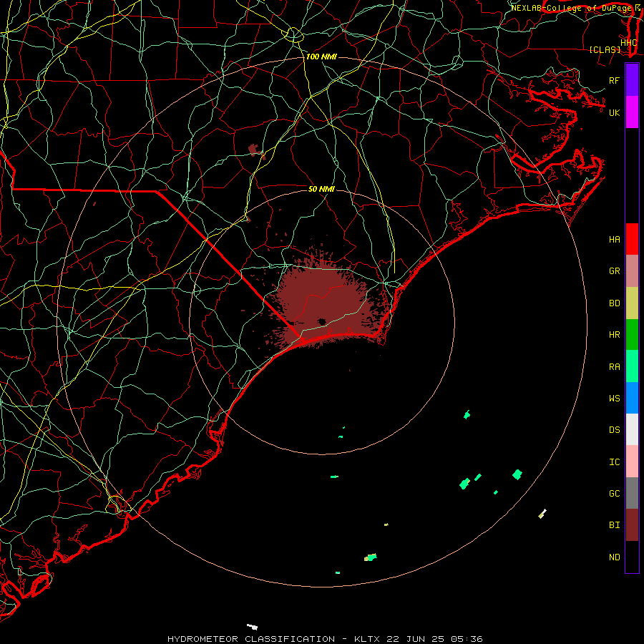
Task: Click the WS legend label
Action: click(615, 399)
